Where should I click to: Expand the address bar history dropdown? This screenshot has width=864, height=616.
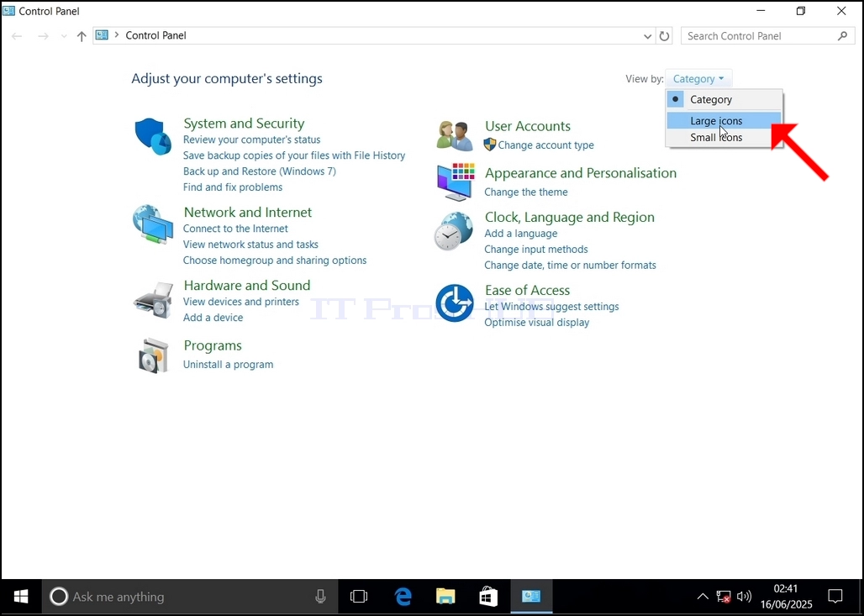647,36
